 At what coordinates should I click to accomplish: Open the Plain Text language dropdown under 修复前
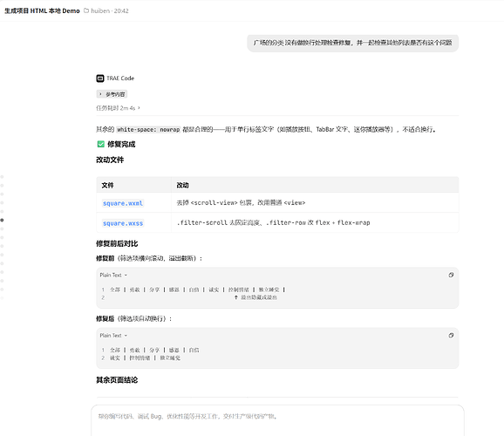coord(113,275)
